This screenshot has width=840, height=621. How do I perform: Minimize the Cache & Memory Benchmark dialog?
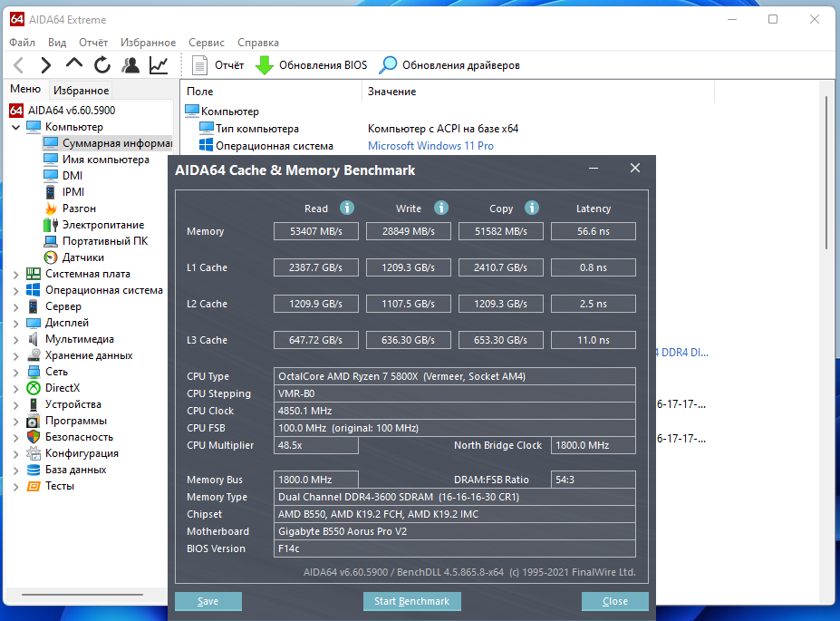coord(593,169)
